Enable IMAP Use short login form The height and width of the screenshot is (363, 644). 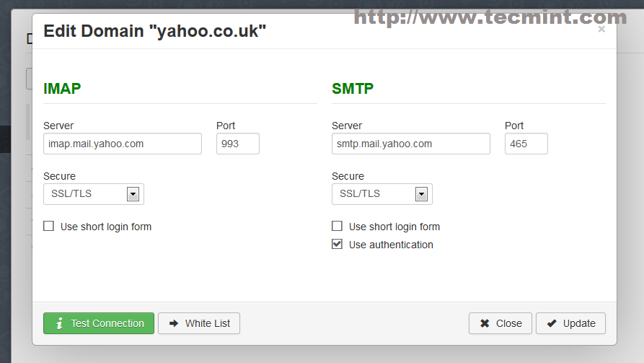pos(49,227)
